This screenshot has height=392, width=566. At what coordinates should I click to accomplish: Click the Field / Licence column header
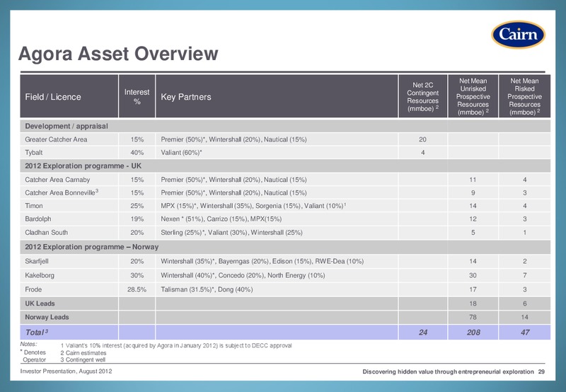tap(69, 96)
